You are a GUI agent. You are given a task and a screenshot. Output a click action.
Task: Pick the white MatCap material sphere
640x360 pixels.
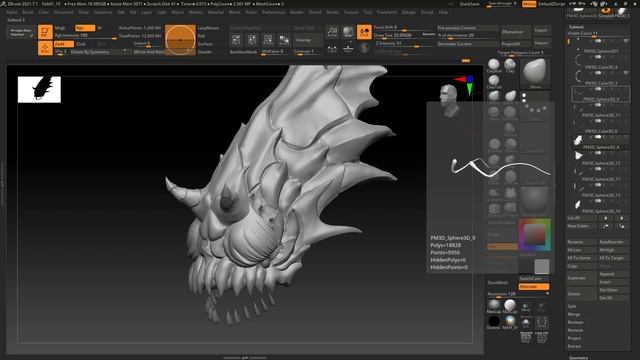click(x=510, y=305)
